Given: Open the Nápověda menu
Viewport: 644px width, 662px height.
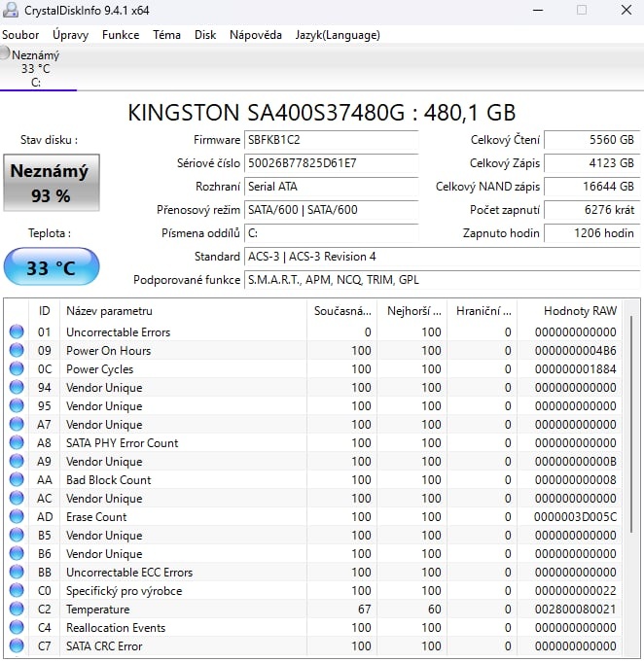Looking at the screenshot, I should click(256, 35).
